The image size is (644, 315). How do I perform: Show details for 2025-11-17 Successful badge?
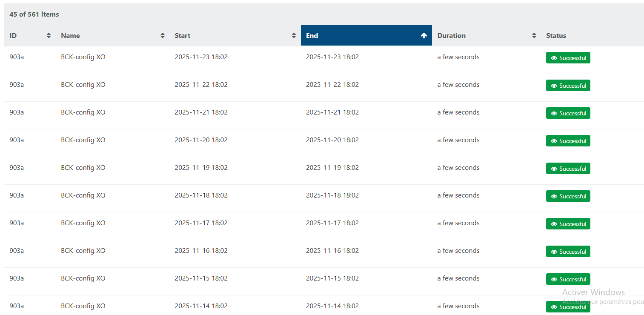568,224
